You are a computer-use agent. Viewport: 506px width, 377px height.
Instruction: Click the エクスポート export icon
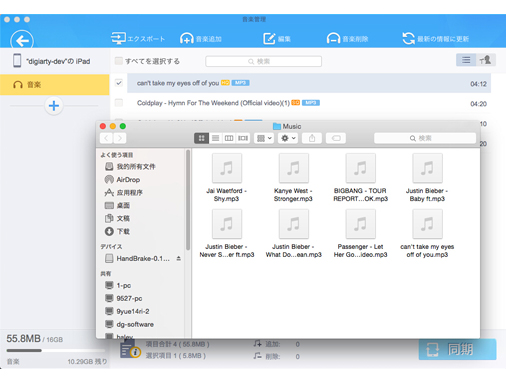118,38
